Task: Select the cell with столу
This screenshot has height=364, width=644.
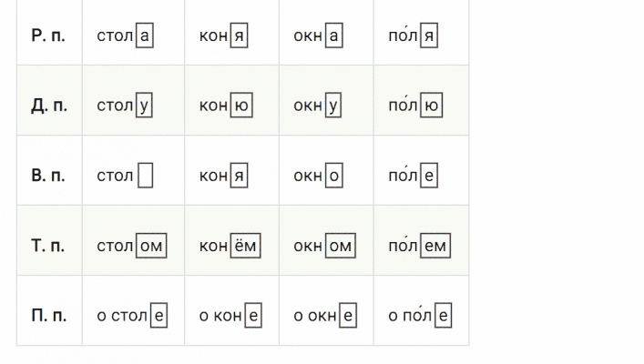Action: (133, 106)
